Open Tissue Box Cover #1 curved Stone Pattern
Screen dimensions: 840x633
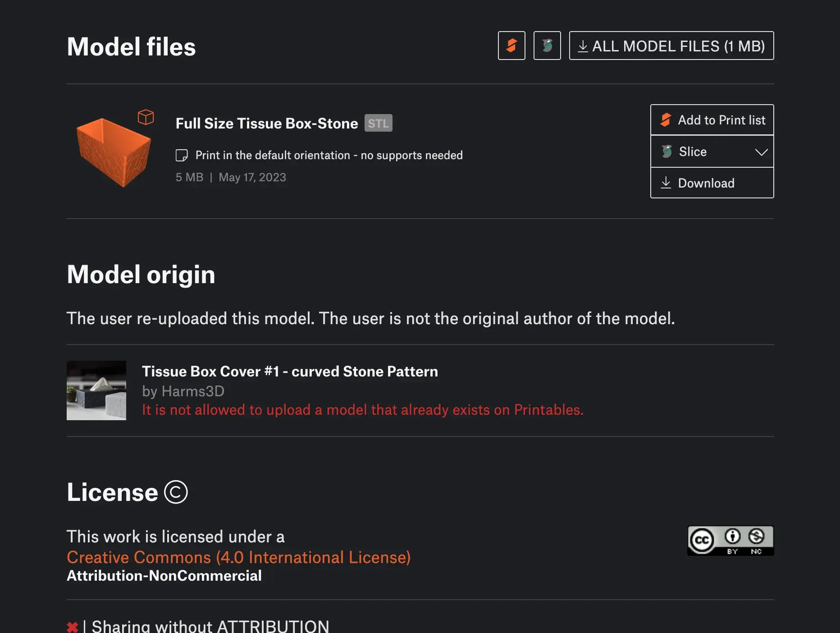pyautogui.click(x=290, y=371)
